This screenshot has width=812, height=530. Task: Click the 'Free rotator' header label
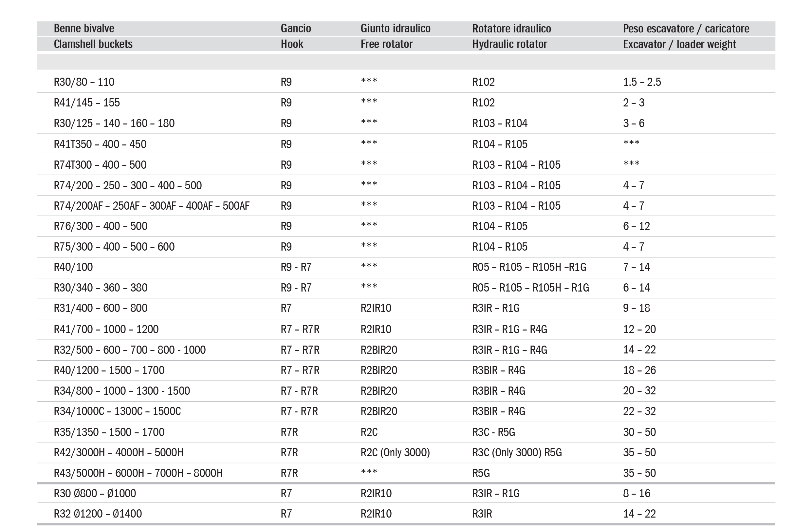tap(387, 44)
